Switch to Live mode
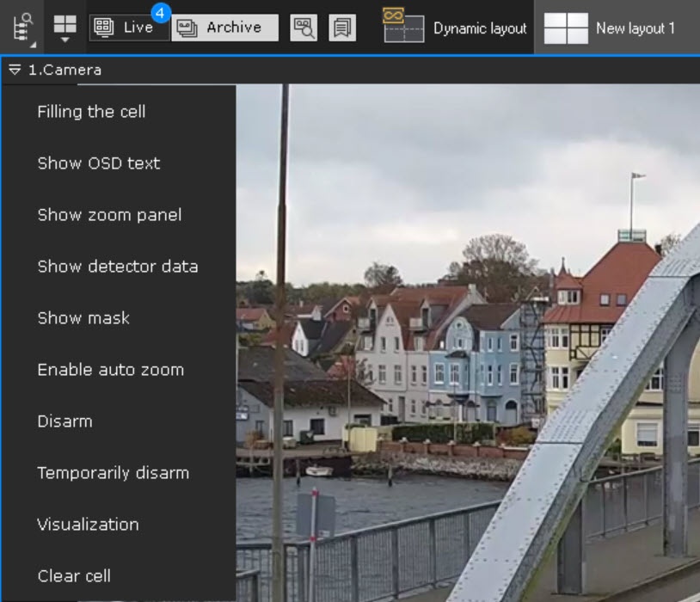700x602 pixels. 129,28
